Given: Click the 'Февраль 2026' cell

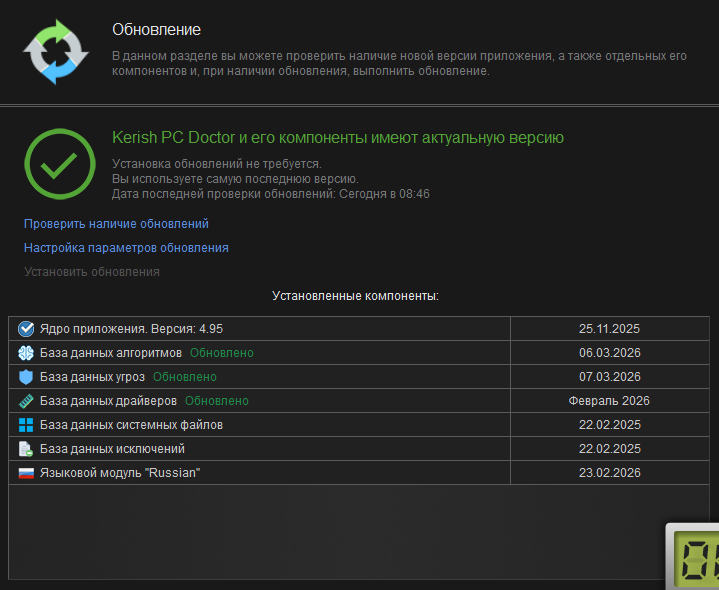Looking at the screenshot, I should click(609, 401).
